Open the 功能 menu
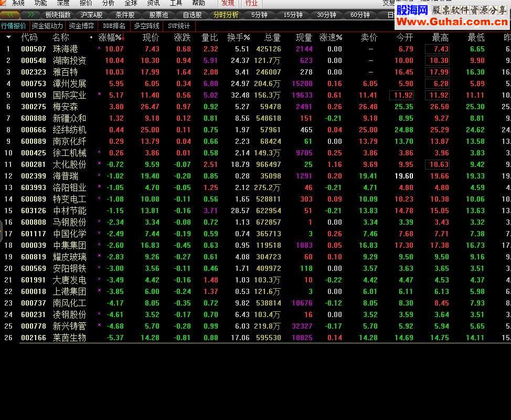The image size is (511, 420). 41,3
